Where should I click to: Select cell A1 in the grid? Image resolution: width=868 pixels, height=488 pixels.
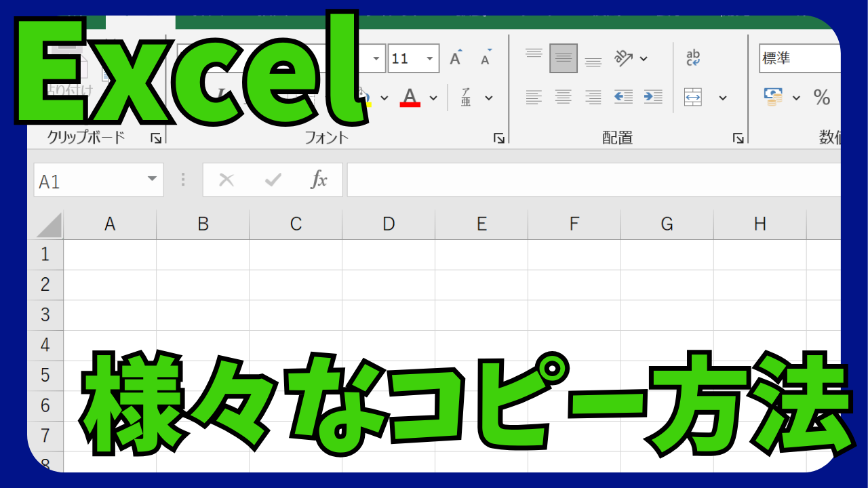pos(110,255)
